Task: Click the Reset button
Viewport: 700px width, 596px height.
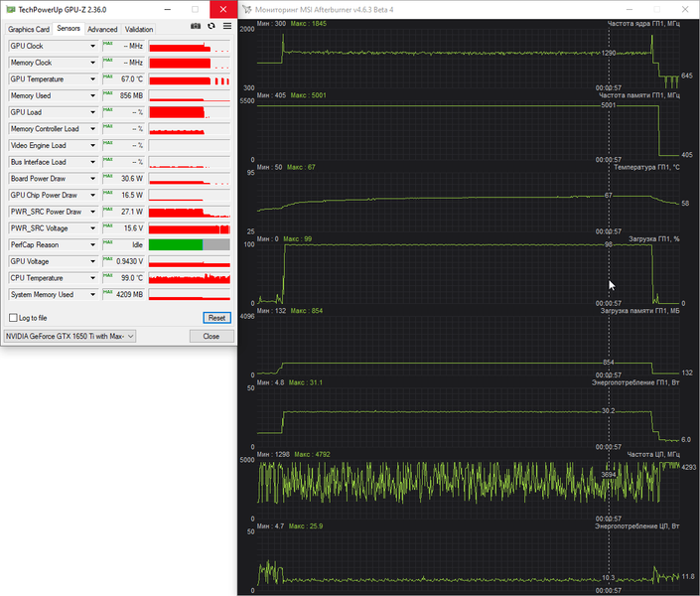Action: coord(217,318)
